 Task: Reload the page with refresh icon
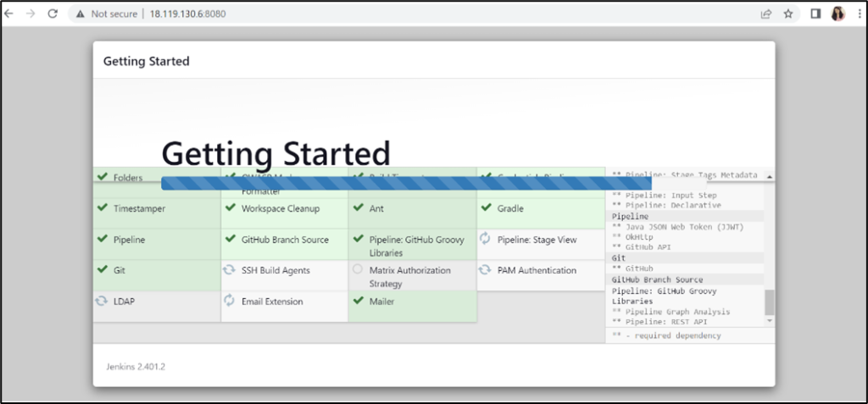[x=53, y=14]
